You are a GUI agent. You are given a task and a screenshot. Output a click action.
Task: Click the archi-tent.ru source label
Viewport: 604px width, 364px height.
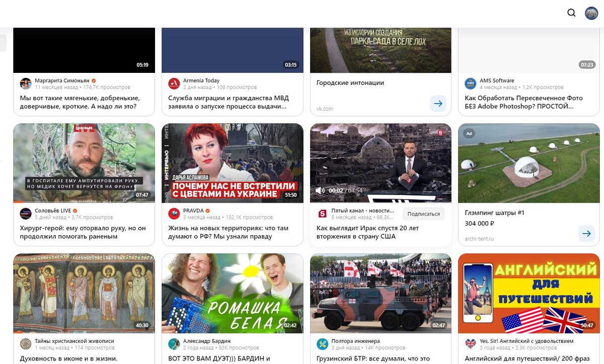pyautogui.click(x=479, y=239)
